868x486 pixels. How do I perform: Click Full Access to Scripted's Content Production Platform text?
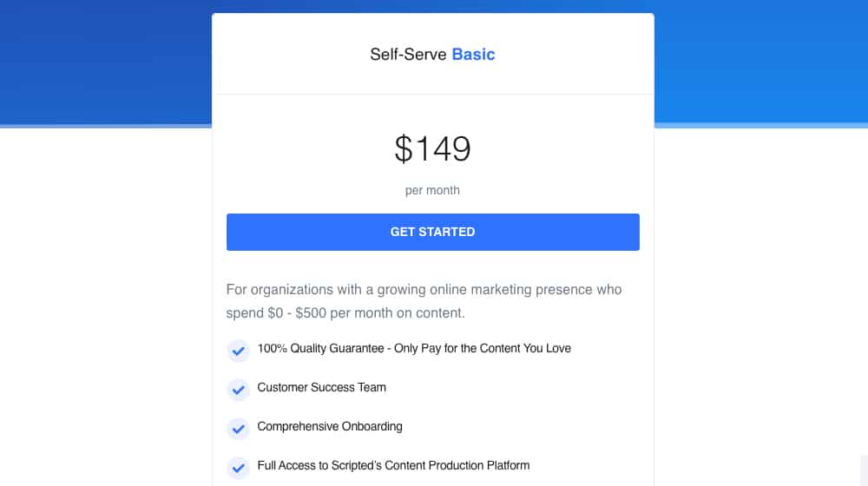[x=393, y=465]
